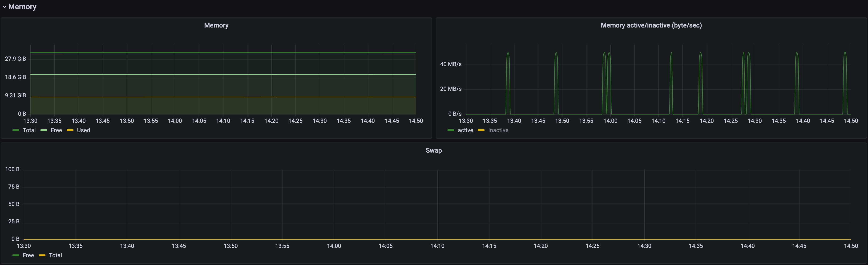This screenshot has height=265, width=868.
Task: Click the 27.9 GiB axis label
Action: 16,59
